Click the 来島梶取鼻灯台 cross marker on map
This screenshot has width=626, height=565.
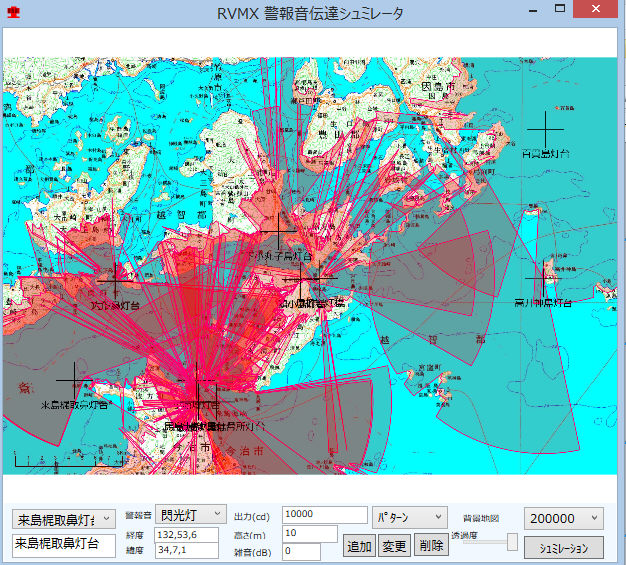[74, 382]
